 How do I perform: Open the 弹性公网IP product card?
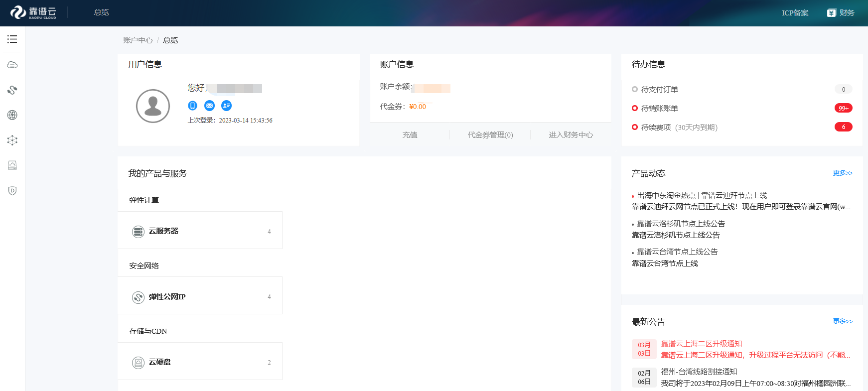[200, 296]
